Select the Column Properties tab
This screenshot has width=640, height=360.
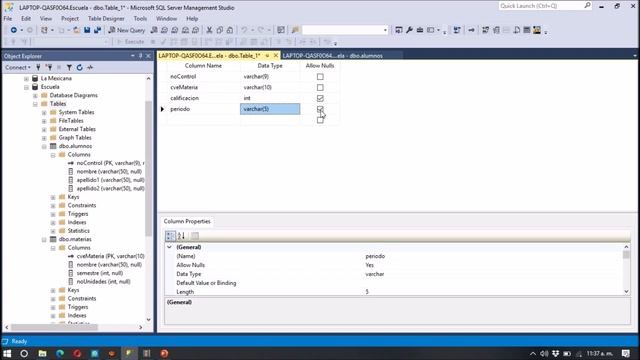point(187,221)
